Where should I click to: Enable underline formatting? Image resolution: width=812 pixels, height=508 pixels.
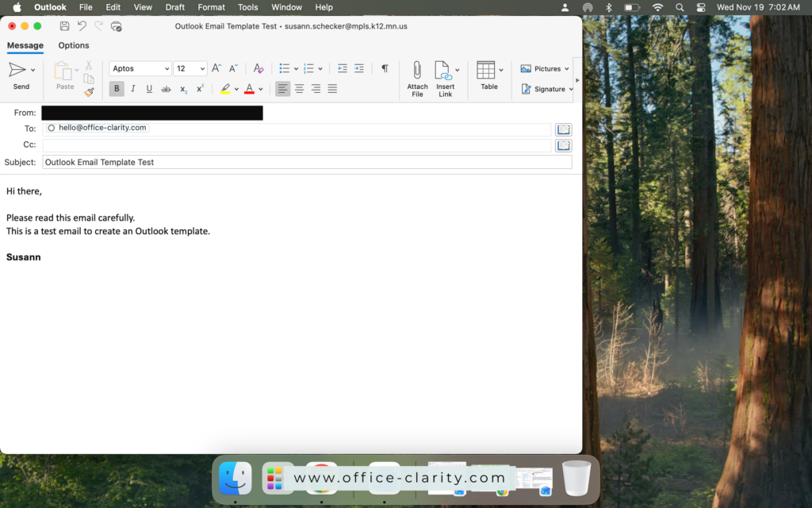coord(149,89)
